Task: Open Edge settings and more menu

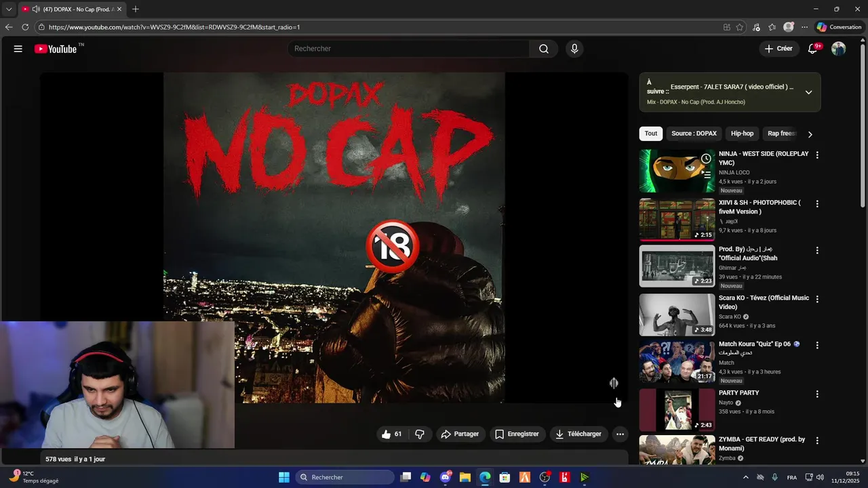Action: point(804,27)
